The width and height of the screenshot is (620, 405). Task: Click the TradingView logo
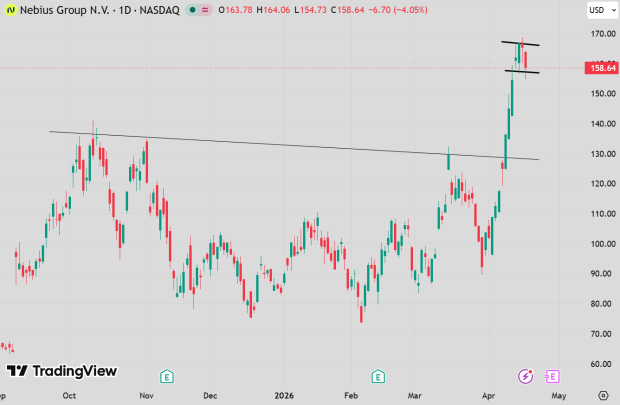pyautogui.click(x=61, y=371)
